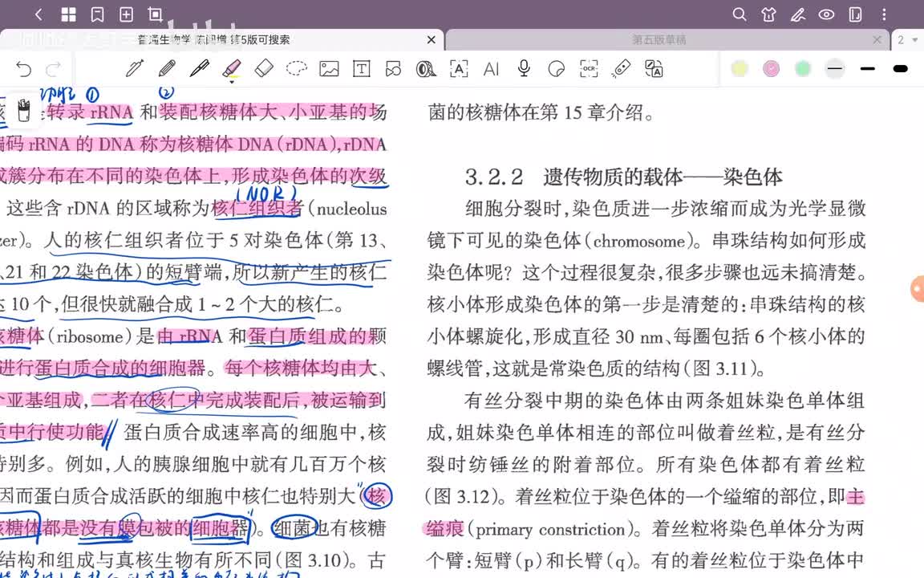Click the word ribosome in parentheses
924x578 pixels.
(90, 336)
